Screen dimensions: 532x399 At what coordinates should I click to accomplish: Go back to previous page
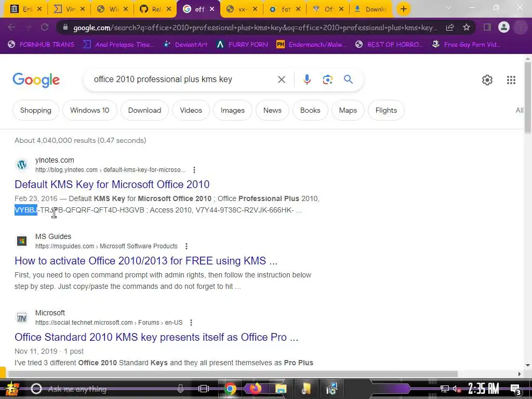[11, 27]
